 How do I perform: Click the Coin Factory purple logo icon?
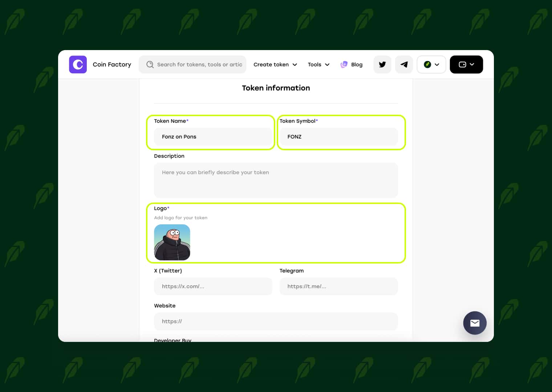click(x=78, y=65)
